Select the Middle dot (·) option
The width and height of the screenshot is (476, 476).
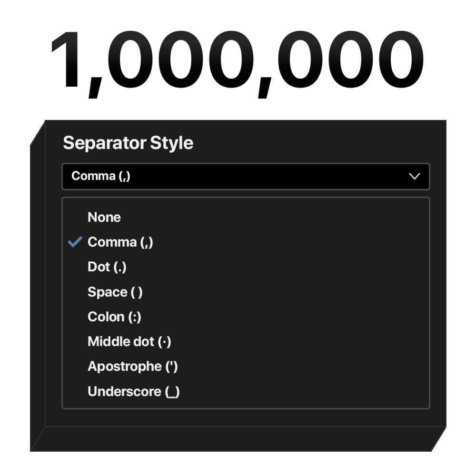pyautogui.click(x=129, y=342)
